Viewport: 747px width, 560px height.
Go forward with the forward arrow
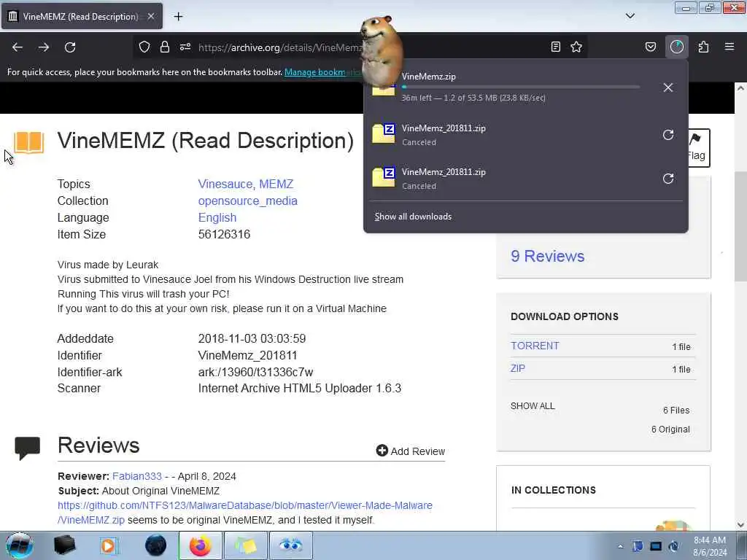tap(44, 47)
